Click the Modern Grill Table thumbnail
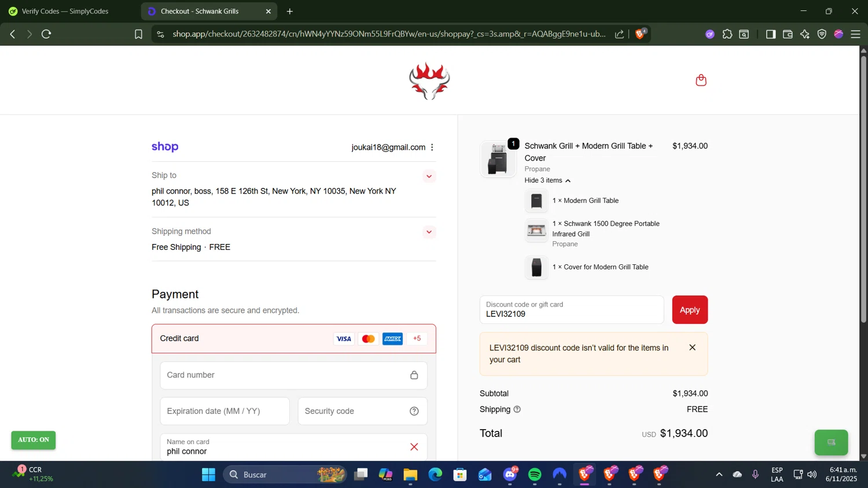The image size is (868, 488). (536, 201)
